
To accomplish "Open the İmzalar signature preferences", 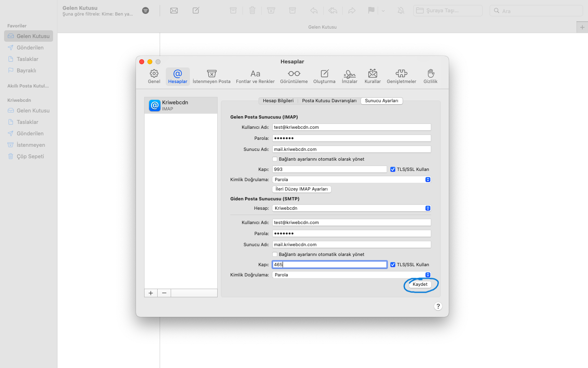I will 349,76.
